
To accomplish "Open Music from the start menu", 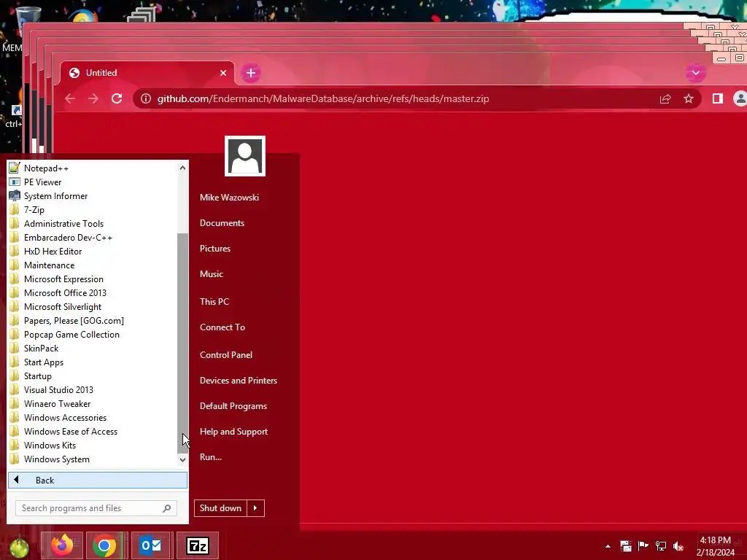I will (212, 274).
